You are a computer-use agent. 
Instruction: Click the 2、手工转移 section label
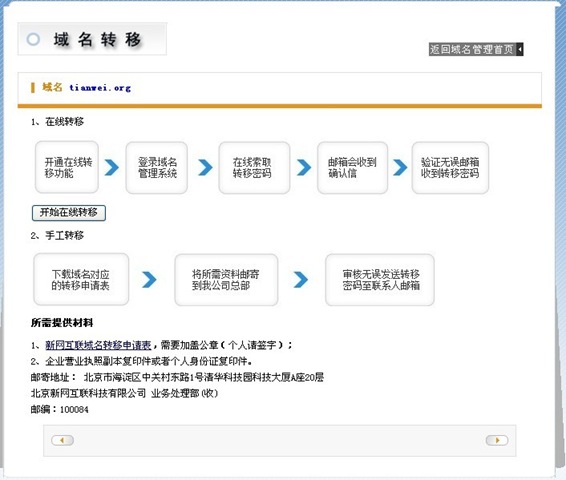[57, 235]
